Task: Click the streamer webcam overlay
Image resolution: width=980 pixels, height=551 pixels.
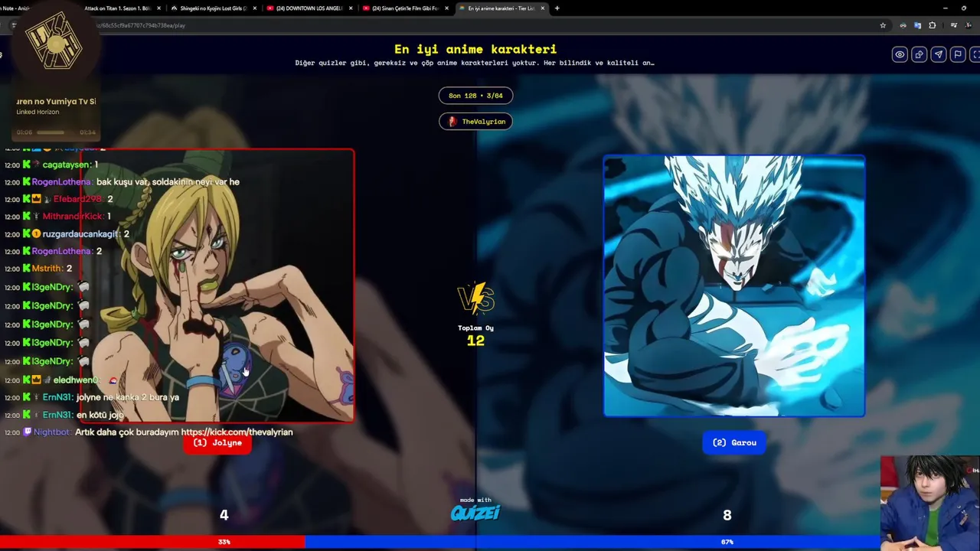Action: tap(930, 504)
